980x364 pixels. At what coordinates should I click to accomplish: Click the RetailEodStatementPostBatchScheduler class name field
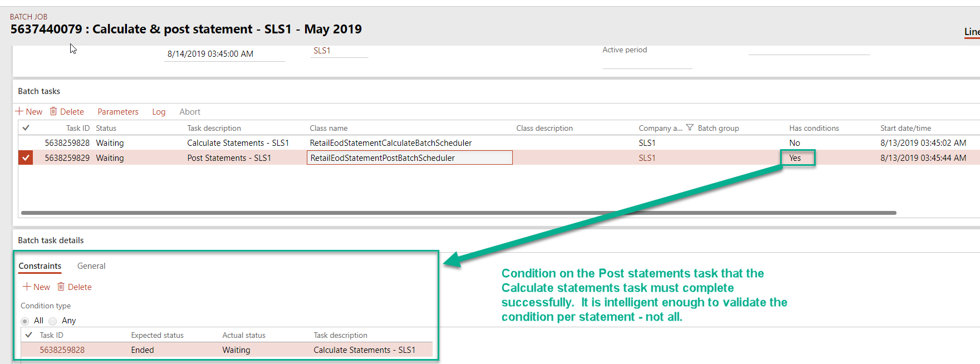409,158
